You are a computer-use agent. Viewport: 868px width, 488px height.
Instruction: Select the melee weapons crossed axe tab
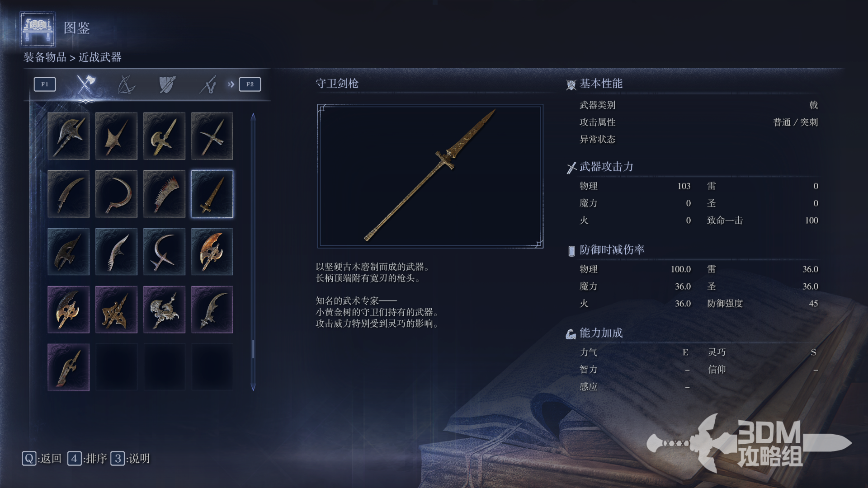86,84
